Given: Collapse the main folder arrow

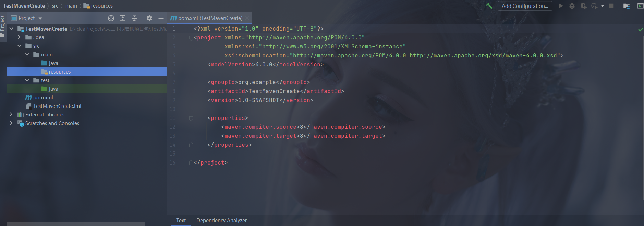Looking at the screenshot, I should pyautogui.click(x=27, y=54).
